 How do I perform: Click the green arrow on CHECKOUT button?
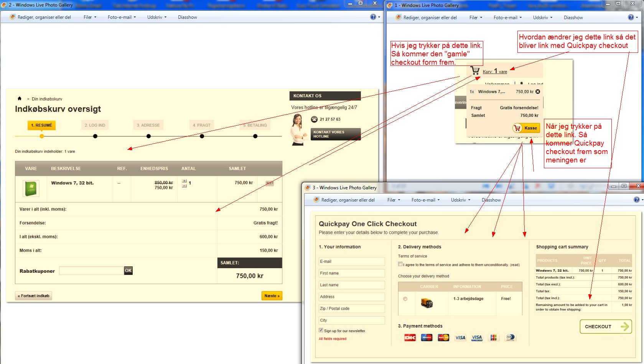[x=625, y=326]
